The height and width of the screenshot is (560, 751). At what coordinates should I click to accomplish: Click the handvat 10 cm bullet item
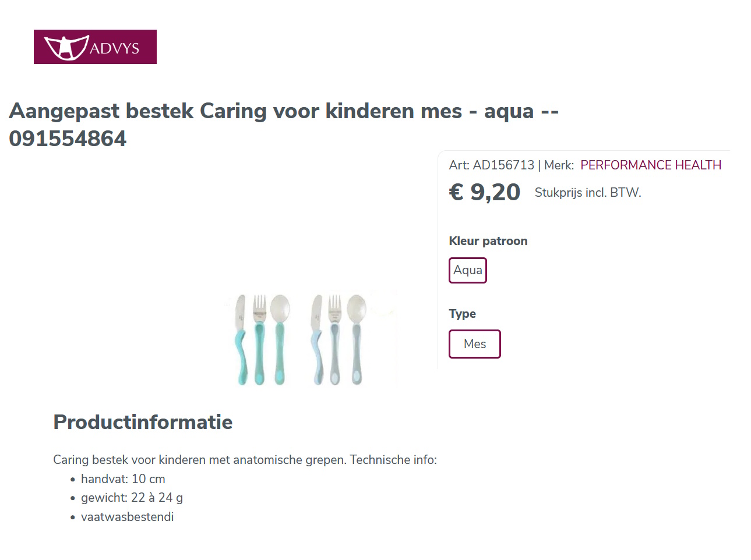tap(122, 479)
